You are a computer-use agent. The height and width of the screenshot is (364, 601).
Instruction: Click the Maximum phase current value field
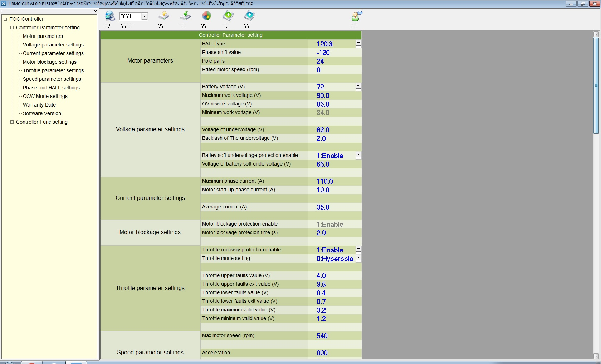[334, 181]
